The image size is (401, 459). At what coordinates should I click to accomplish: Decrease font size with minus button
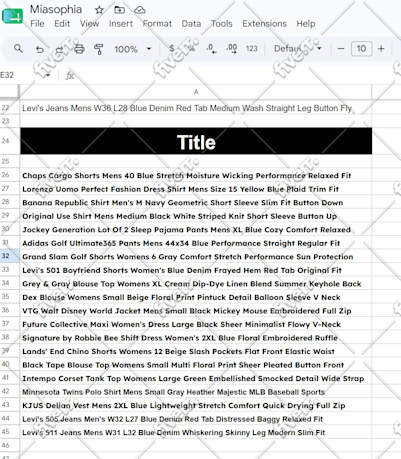341,49
